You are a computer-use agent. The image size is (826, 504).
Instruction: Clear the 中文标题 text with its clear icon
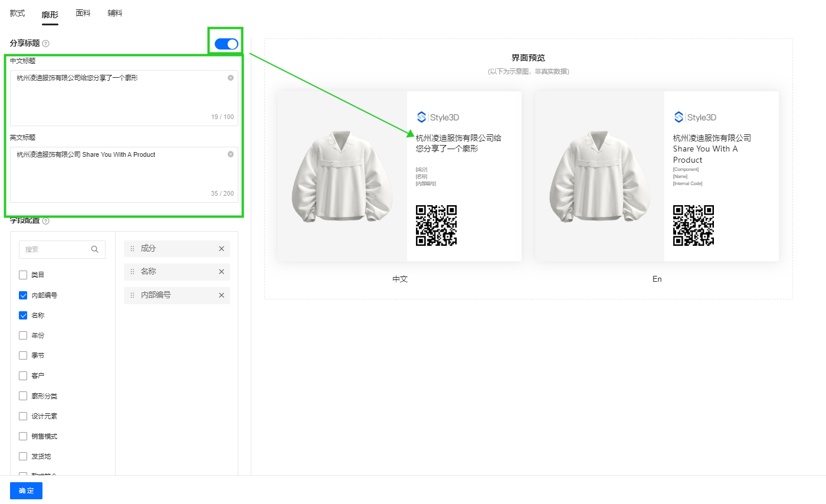coord(231,78)
